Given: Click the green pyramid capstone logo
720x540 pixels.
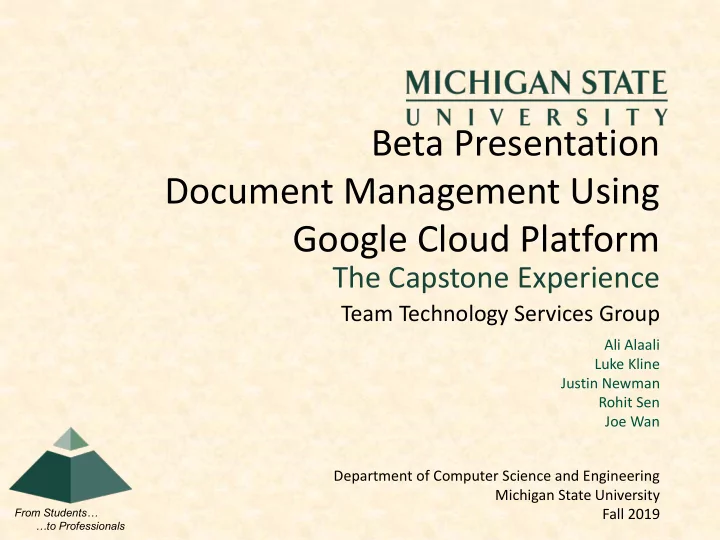Looking at the screenshot, I should tap(71, 465).
